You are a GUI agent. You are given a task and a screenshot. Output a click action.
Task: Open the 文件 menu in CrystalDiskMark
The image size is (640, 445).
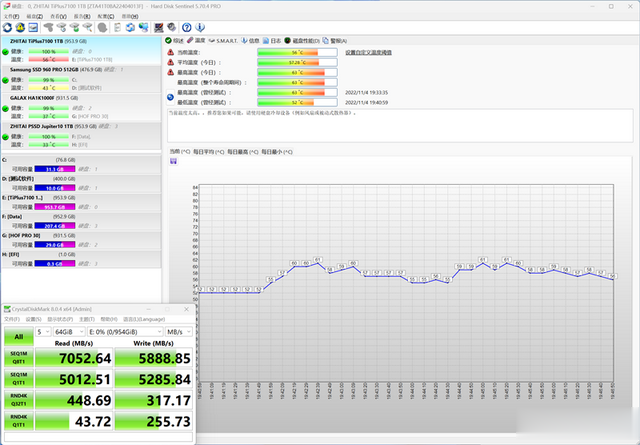pos(12,320)
